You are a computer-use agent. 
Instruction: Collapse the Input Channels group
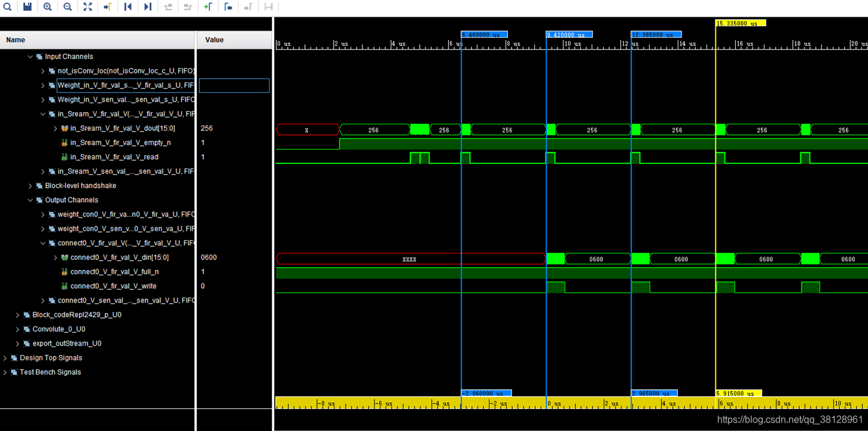(x=30, y=57)
